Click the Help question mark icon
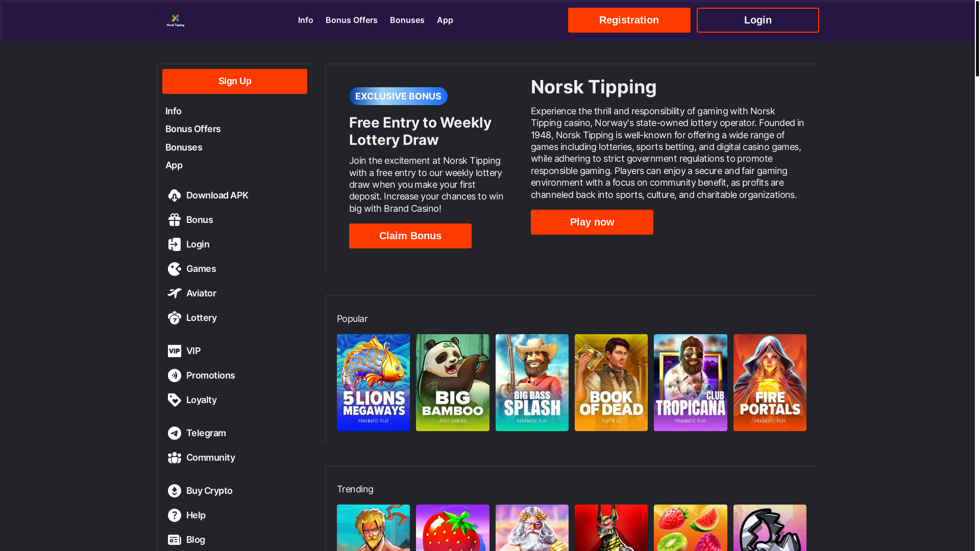Viewport: 980px width, 551px height. click(x=175, y=515)
